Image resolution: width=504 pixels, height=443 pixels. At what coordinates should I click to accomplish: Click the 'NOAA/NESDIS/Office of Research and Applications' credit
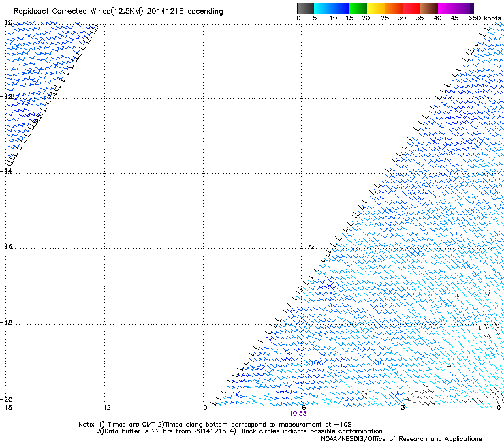pos(401,438)
